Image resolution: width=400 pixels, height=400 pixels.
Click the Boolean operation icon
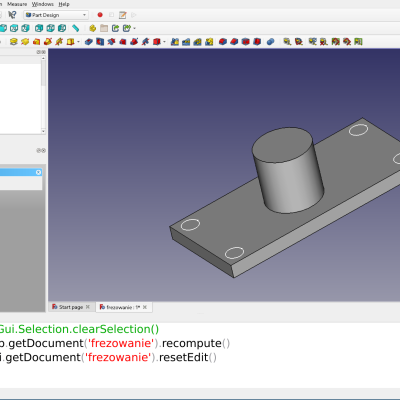tap(271, 42)
